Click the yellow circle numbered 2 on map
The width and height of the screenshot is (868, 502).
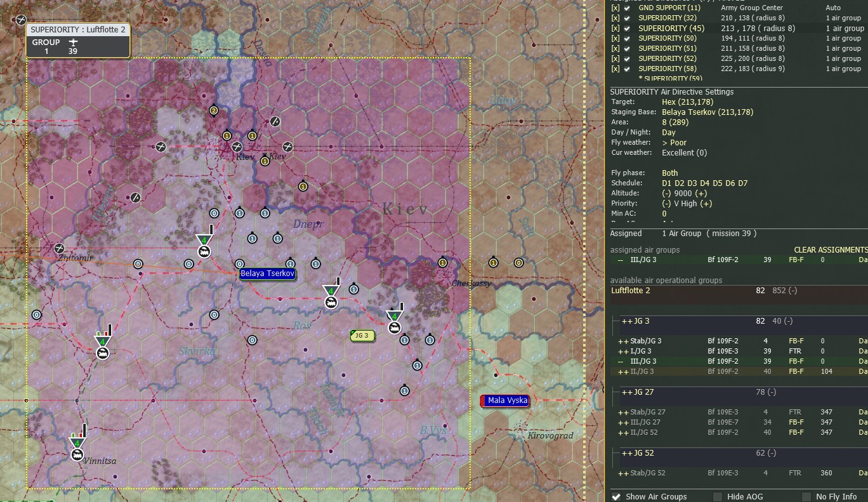(214, 110)
